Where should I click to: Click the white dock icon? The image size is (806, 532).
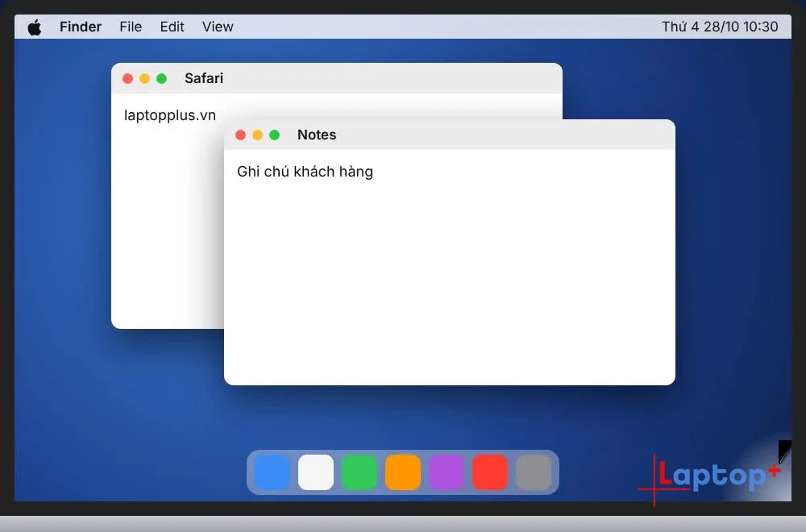(316, 472)
